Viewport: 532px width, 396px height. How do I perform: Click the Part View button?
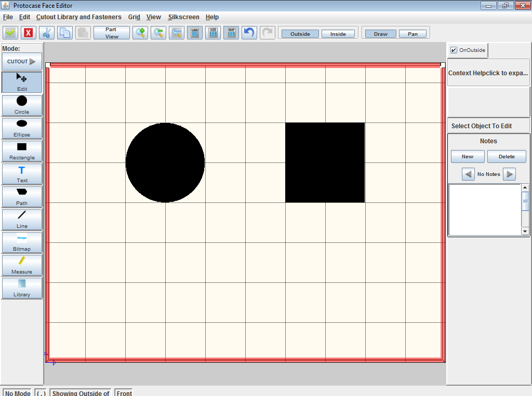112,33
